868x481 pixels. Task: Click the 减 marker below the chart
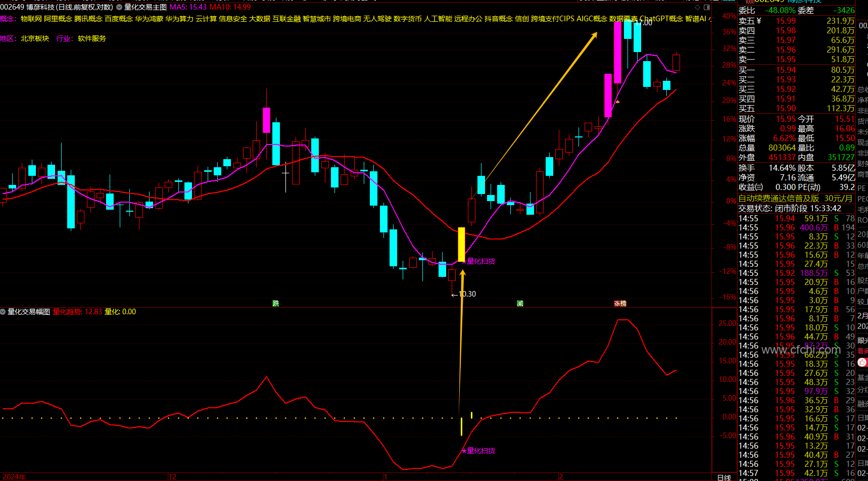tap(520, 303)
